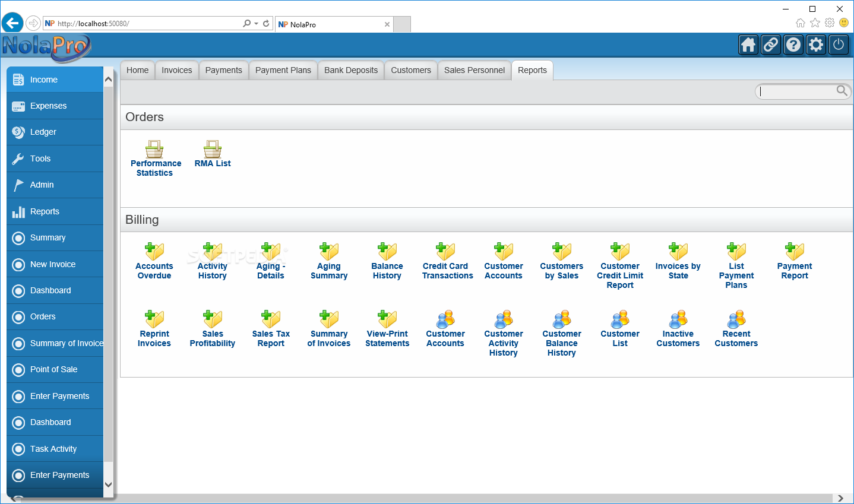Screen dimensions: 854x504
Task: Click sidebar scroll down arrow
Action: (x=108, y=484)
